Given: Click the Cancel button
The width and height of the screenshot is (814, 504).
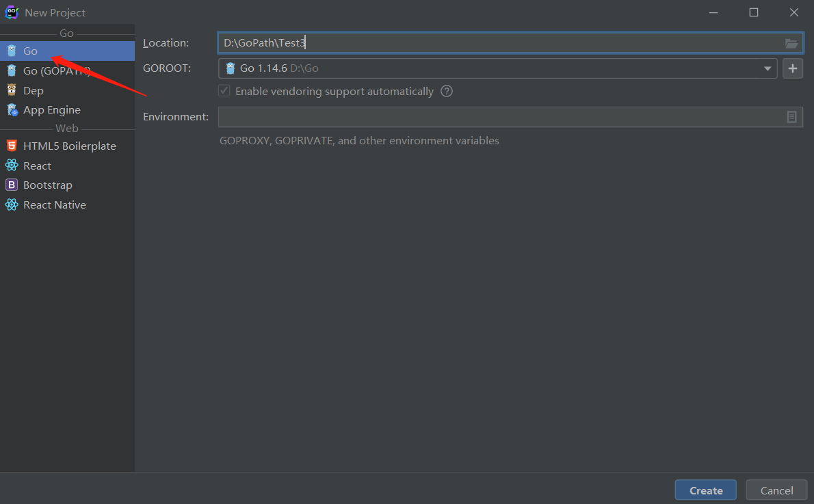Looking at the screenshot, I should tap(776, 490).
